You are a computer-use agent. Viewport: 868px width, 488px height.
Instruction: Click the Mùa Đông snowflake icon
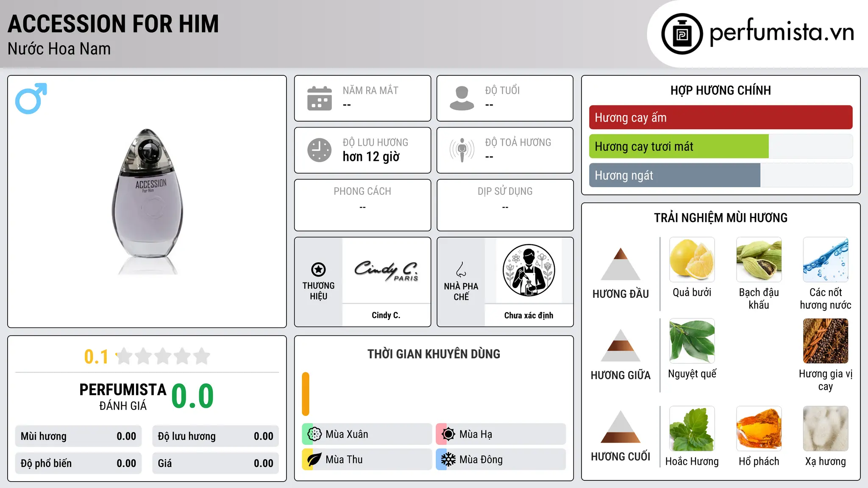(x=448, y=460)
